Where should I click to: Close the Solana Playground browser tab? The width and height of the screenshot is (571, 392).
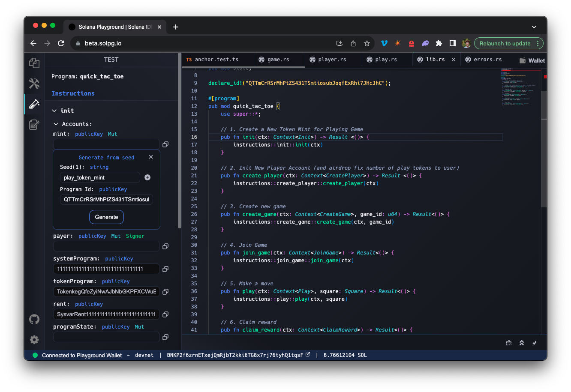coord(159,27)
